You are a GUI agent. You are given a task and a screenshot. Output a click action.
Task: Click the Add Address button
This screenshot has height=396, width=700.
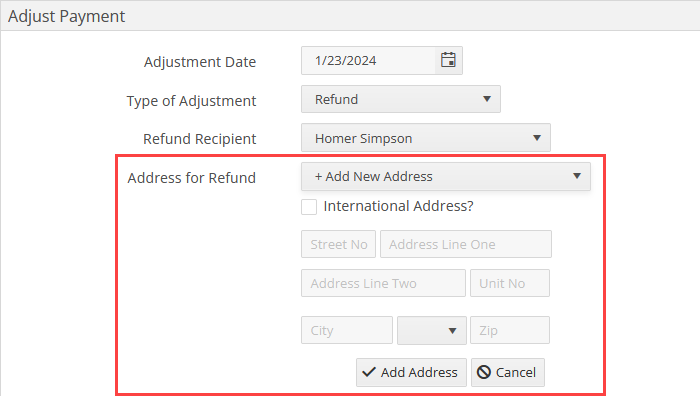click(x=411, y=372)
